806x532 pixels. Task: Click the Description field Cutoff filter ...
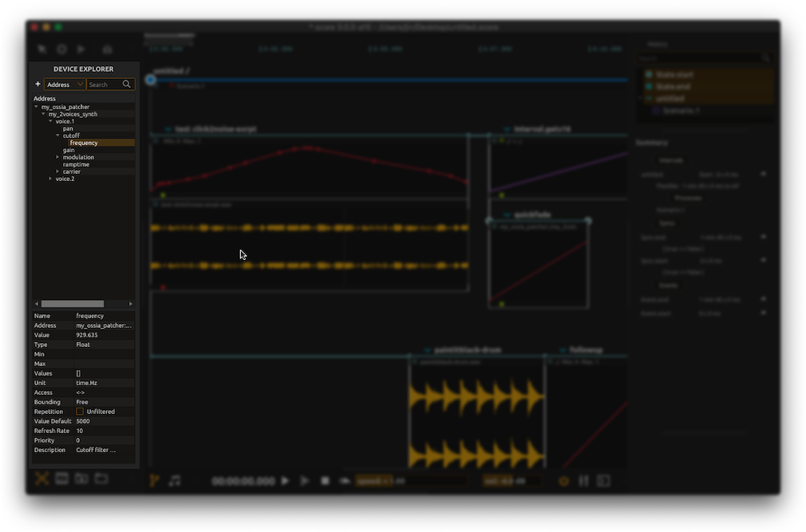105,450
